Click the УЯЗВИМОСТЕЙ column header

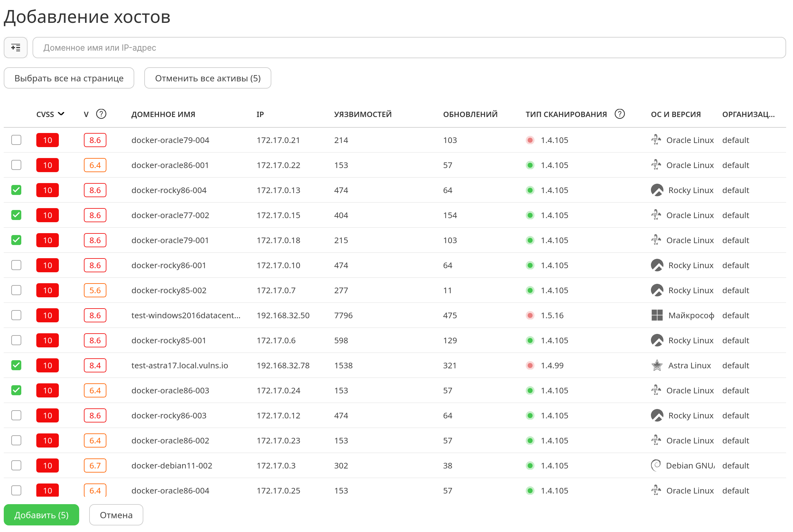click(363, 114)
